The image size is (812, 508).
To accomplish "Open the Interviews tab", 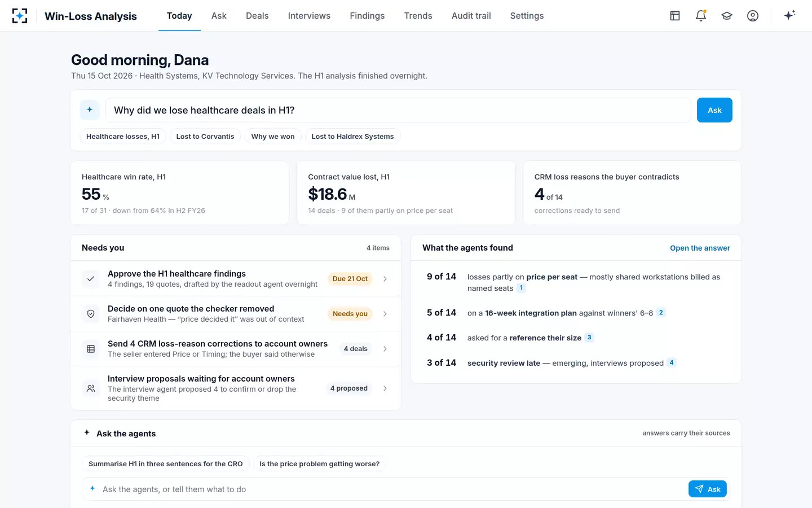I will [309, 16].
